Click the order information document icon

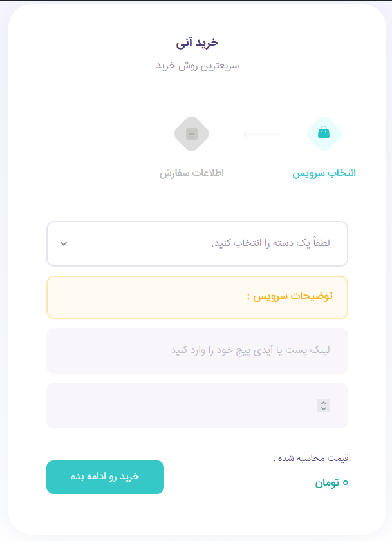tap(191, 134)
